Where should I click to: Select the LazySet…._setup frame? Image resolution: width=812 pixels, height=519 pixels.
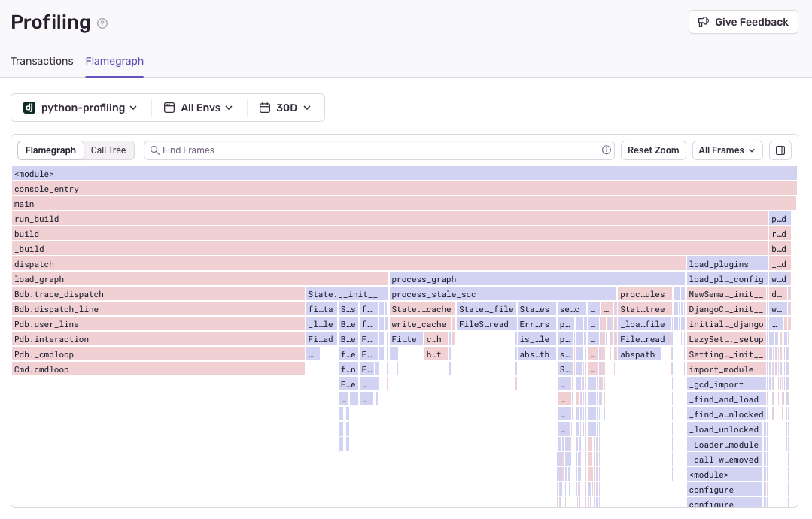coord(726,338)
